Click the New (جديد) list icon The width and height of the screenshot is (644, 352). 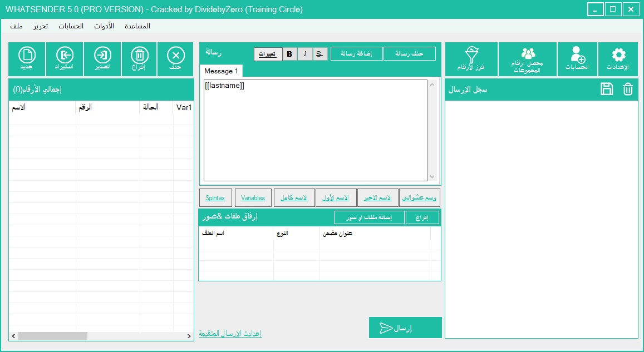(x=27, y=59)
